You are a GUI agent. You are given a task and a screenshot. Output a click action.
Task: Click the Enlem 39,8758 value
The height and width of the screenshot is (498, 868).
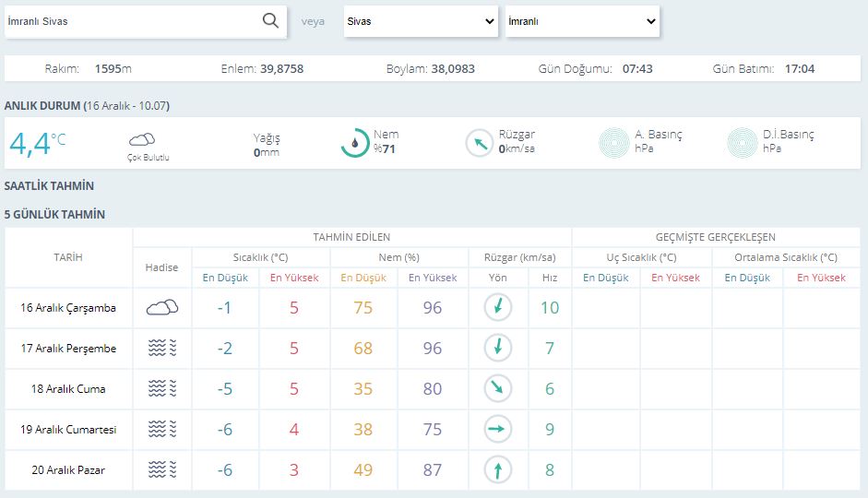click(x=281, y=68)
